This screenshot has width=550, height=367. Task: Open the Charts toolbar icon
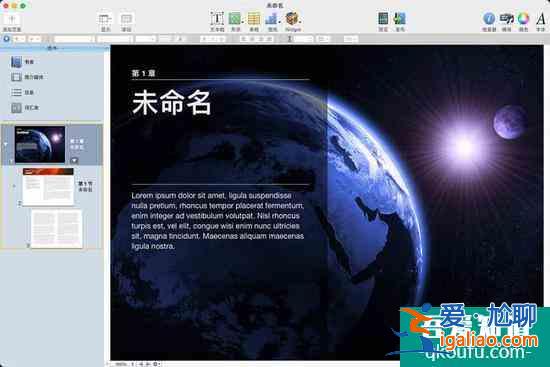point(272,21)
